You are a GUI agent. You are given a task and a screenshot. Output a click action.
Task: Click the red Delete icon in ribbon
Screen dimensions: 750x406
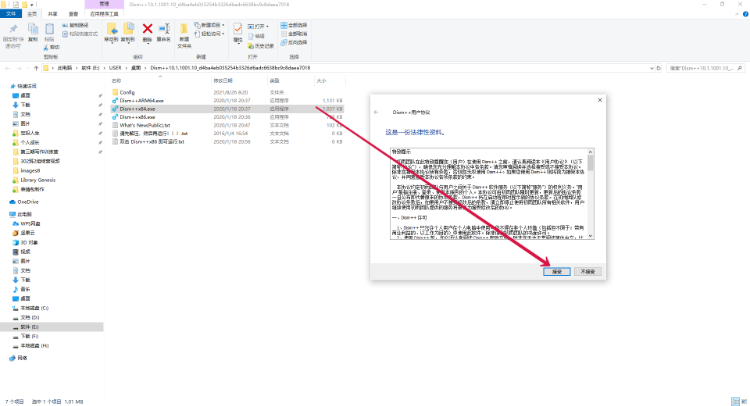pos(147,32)
